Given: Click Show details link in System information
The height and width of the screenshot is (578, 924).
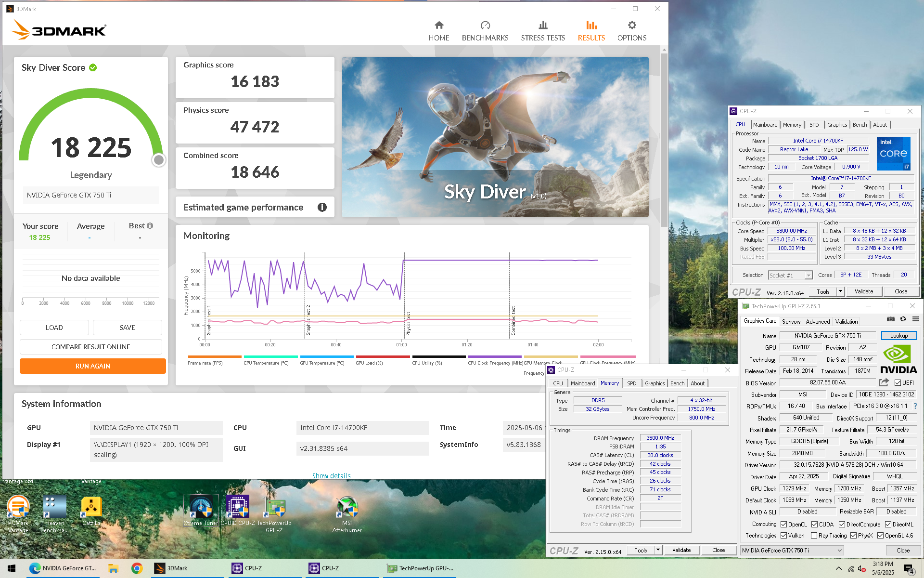Looking at the screenshot, I should point(331,475).
